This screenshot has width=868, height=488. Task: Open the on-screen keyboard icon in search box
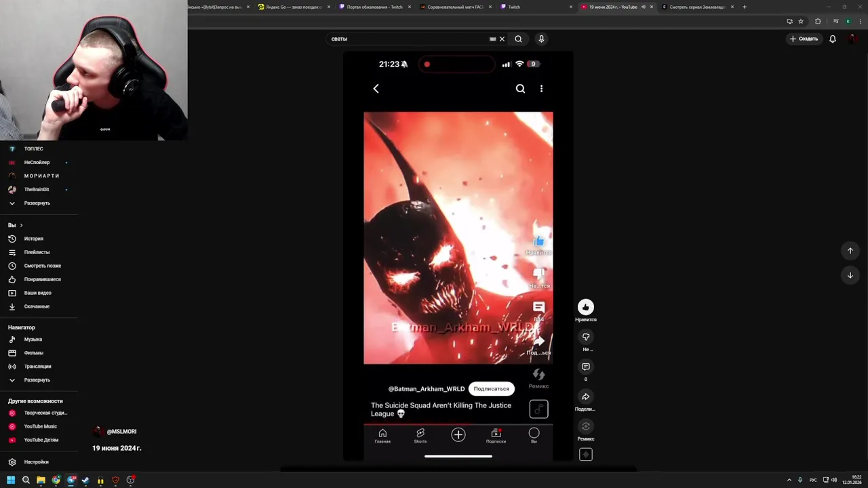[x=493, y=39]
